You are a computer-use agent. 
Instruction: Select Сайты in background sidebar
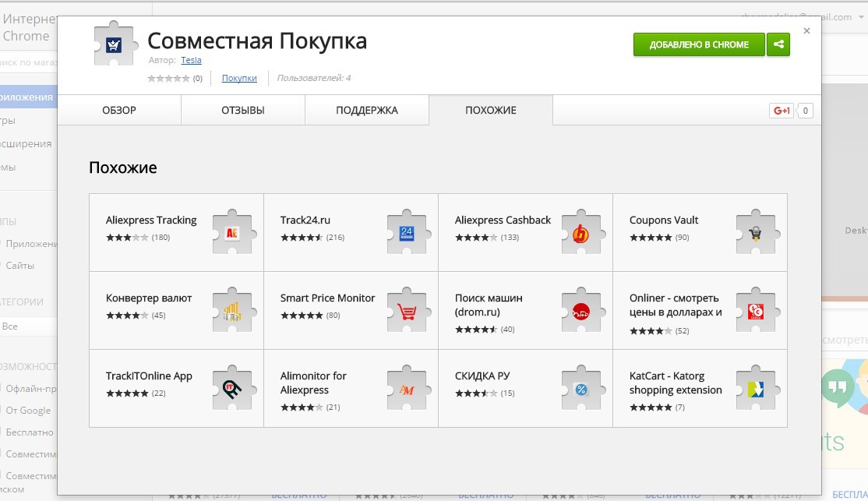(20, 265)
